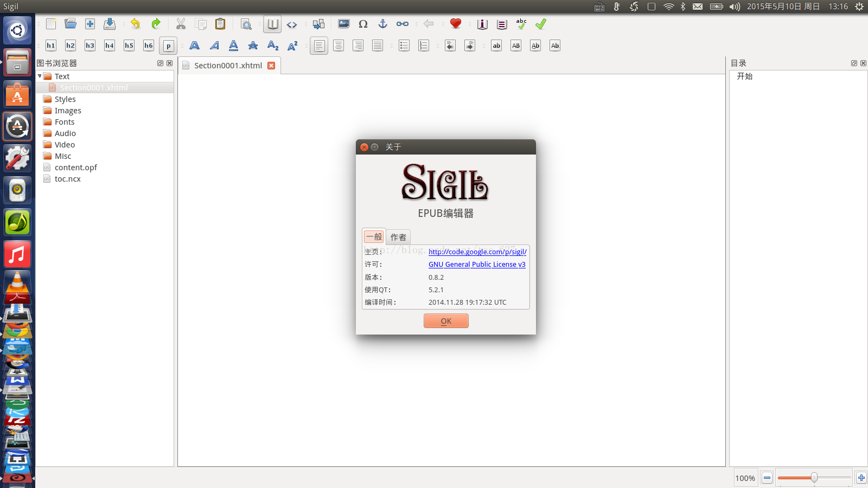Screen dimensions: 868x488
Task: Switch to Code View mode
Action: [x=292, y=24]
